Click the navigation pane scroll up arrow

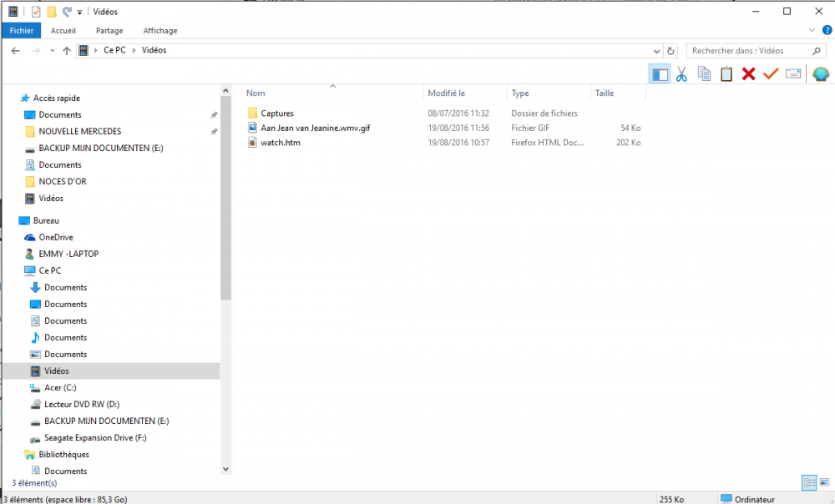(x=225, y=91)
